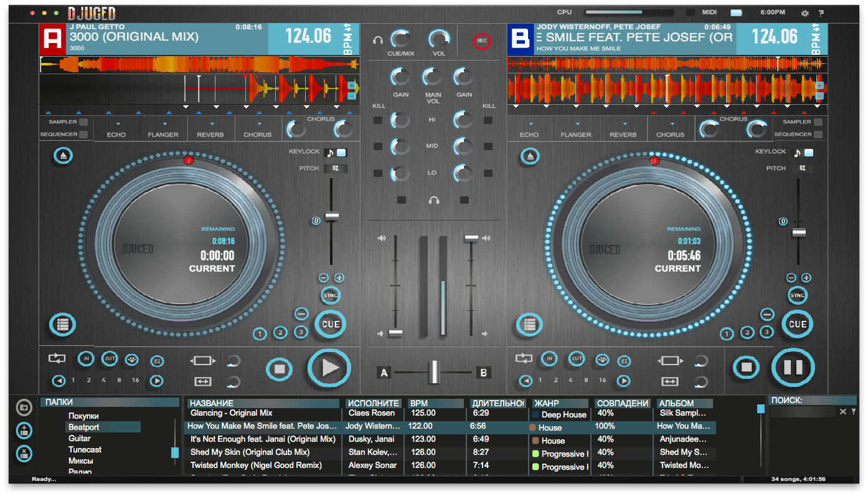Toggle the MID kill button on deck A

click(x=378, y=147)
